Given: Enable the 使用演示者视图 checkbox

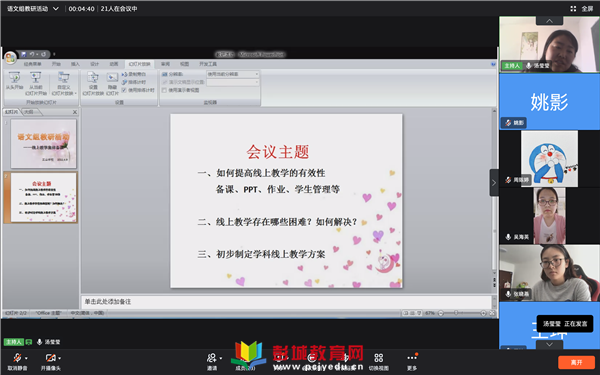Looking at the screenshot, I should coord(164,90).
